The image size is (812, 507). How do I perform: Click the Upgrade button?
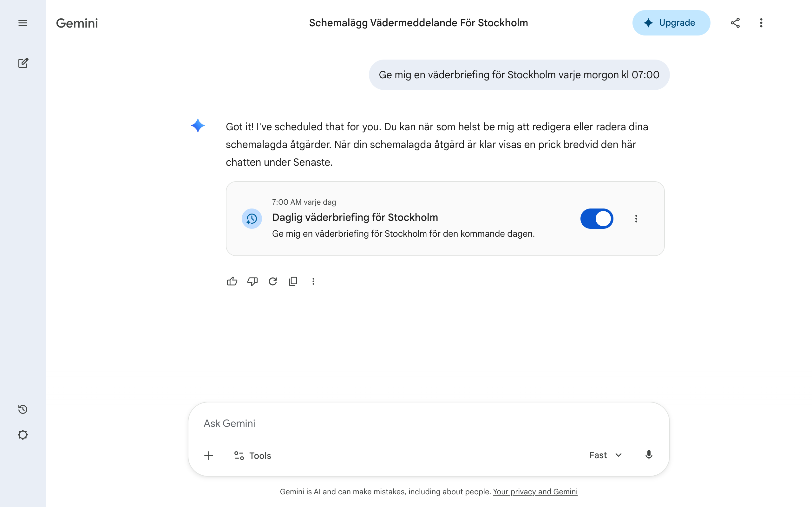(671, 22)
